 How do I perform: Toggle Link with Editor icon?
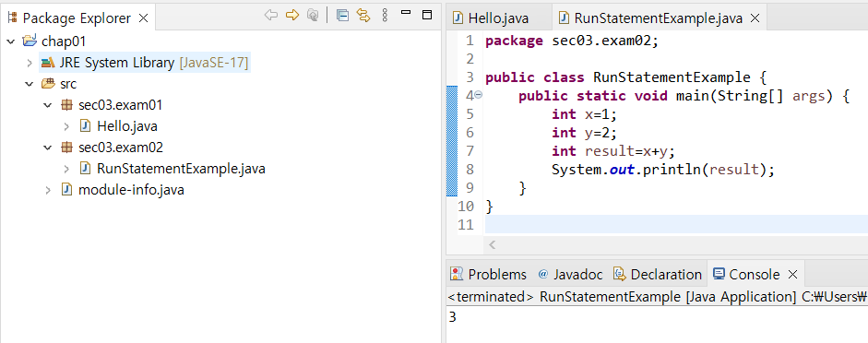(x=363, y=16)
